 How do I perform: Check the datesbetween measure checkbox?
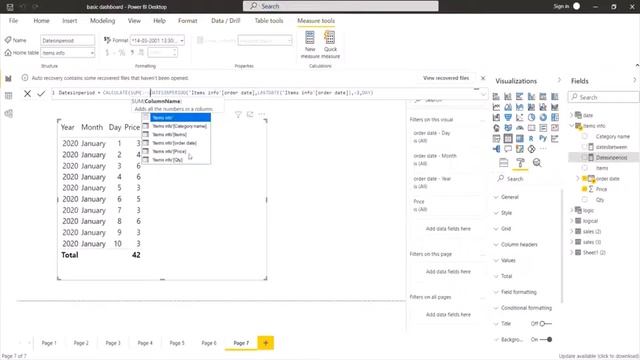point(585,147)
